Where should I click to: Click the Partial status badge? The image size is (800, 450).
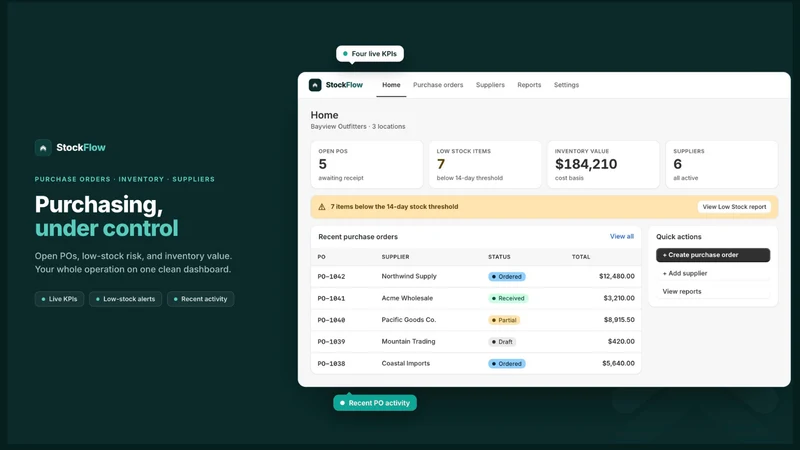(504, 320)
